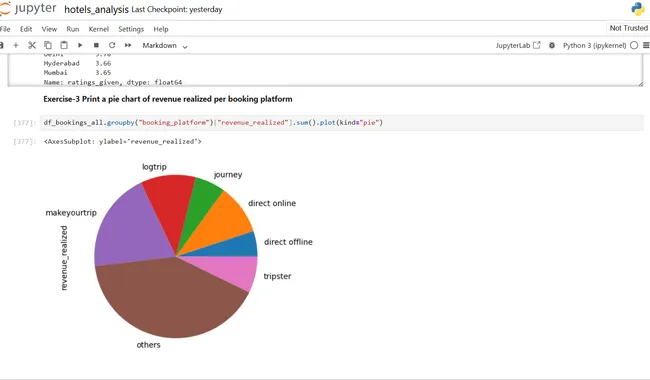The width and height of the screenshot is (650, 380).
Task: Click the 'journey' chart label
Action: click(228, 175)
